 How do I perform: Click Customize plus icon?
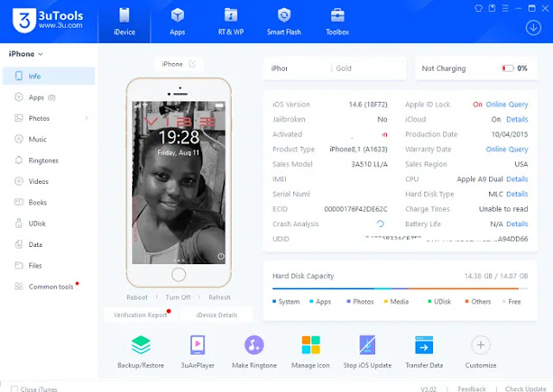pyautogui.click(x=480, y=345)
